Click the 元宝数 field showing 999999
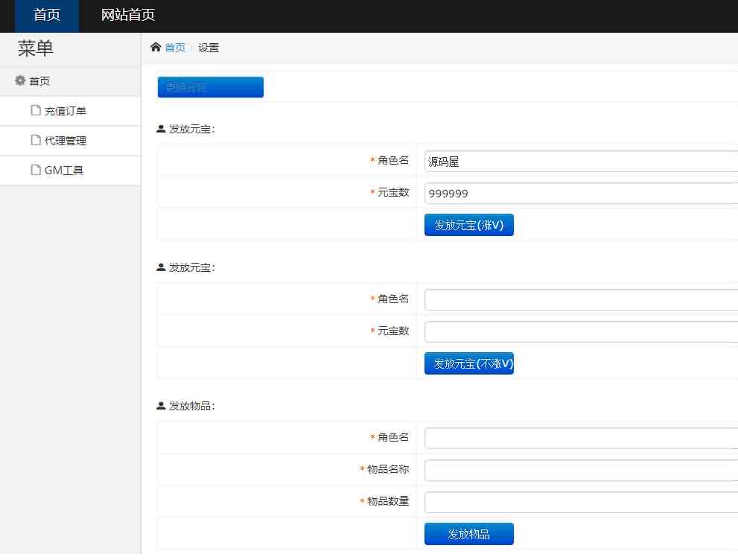The height and width of the screenshot is (560, 738). 581,193
